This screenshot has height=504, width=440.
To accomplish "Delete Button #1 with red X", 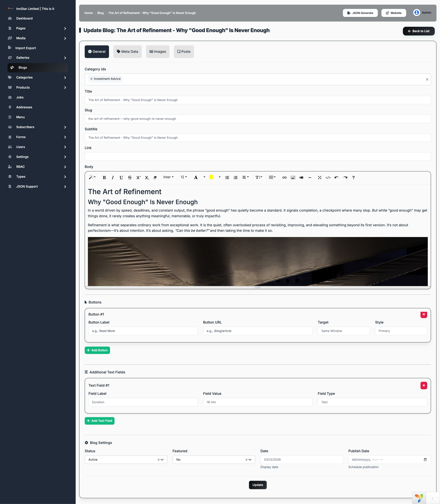I will [424, 314].
